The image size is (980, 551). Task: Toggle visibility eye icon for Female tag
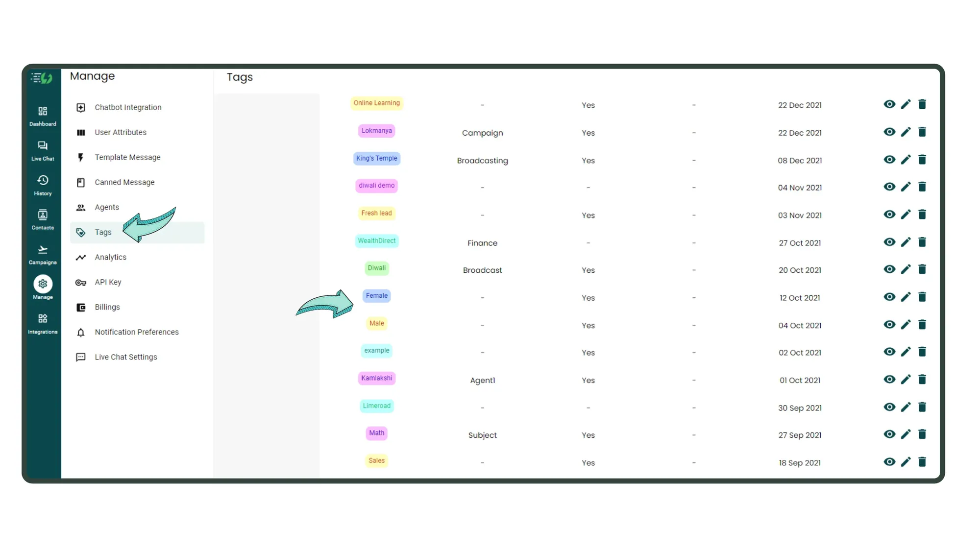point(890,297)
